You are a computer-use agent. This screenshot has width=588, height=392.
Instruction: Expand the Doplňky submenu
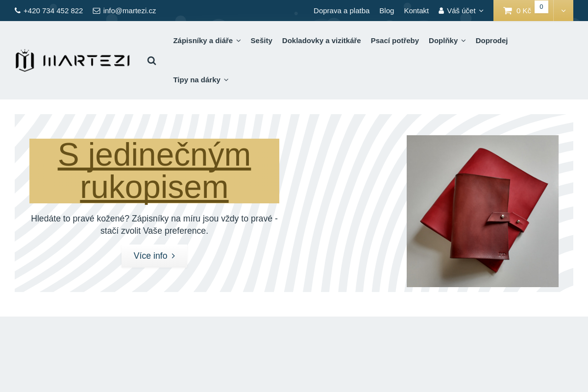coord(447,41)
